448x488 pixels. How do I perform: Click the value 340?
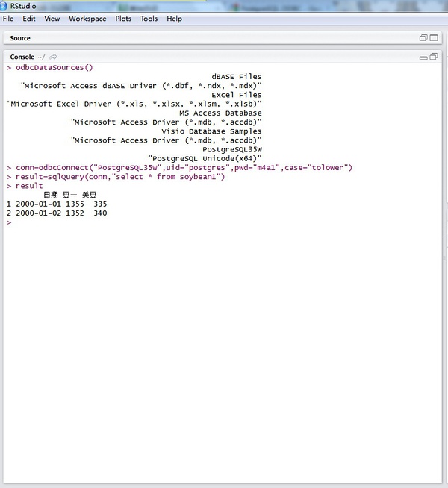(100, 213)
